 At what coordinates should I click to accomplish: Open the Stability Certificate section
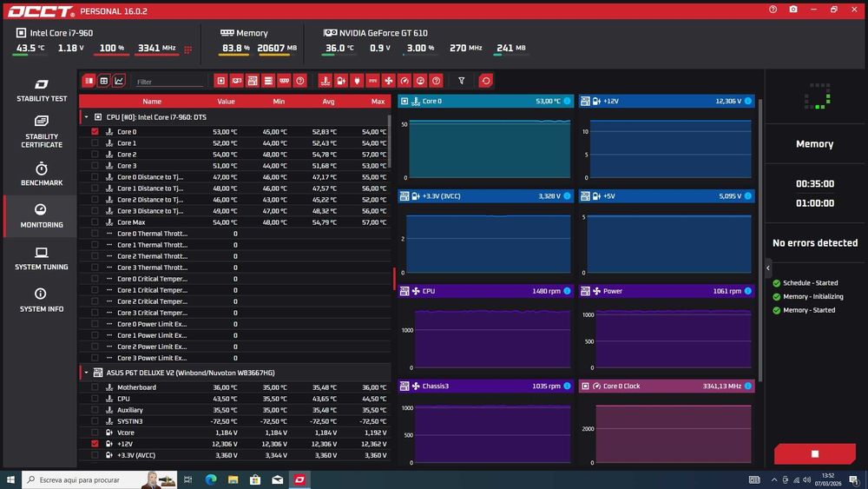point(41,132)
